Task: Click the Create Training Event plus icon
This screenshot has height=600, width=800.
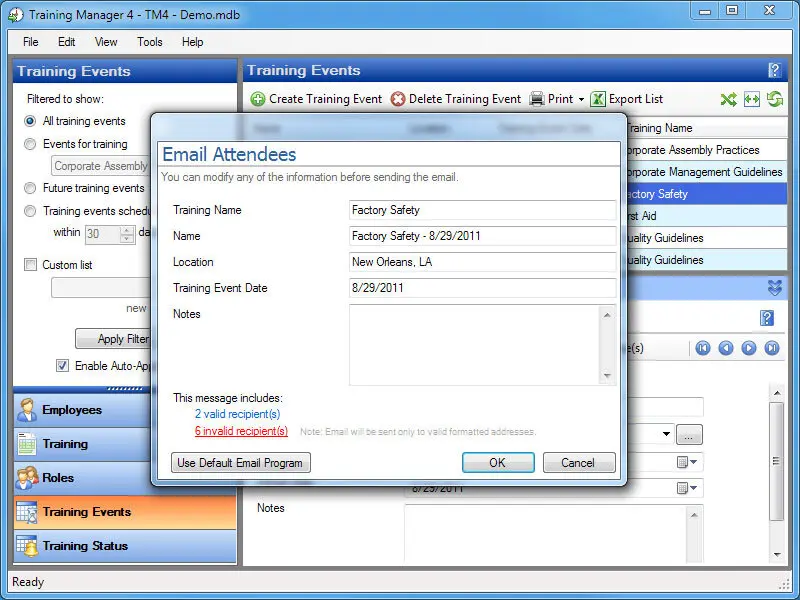Action: 258,99
